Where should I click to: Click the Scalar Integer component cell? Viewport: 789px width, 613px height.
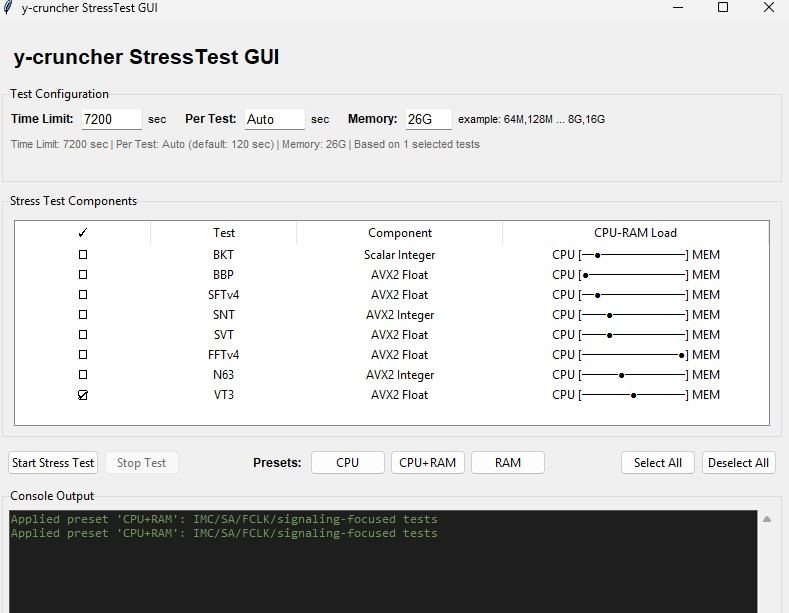point(400,255)
